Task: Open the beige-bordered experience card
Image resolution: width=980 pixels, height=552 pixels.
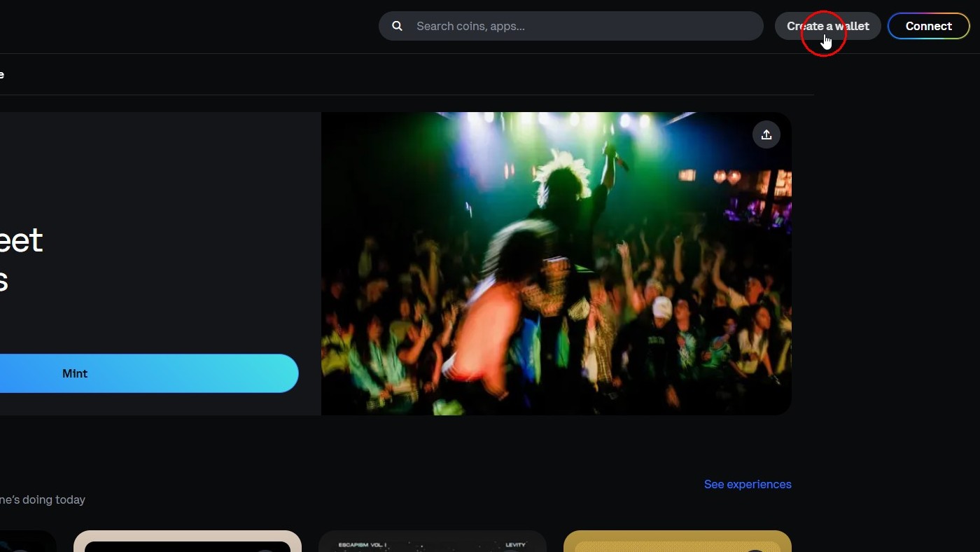Action: click(x=188, y=541)
